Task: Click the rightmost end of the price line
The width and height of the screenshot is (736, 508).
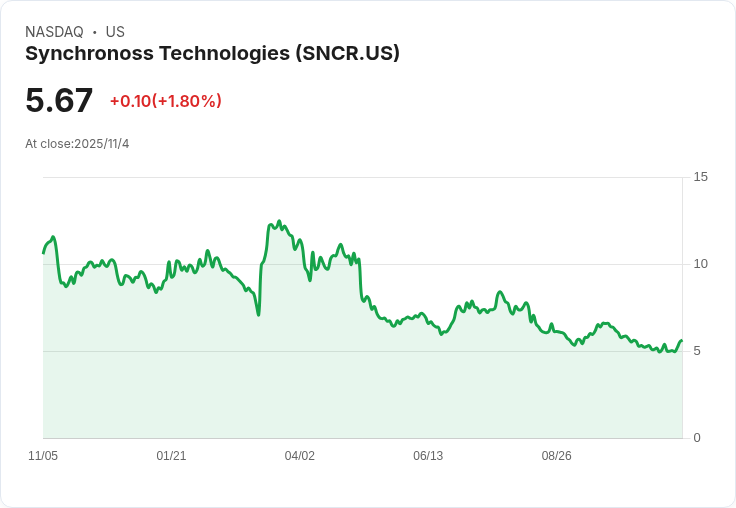Action: (x=681, y=341)
